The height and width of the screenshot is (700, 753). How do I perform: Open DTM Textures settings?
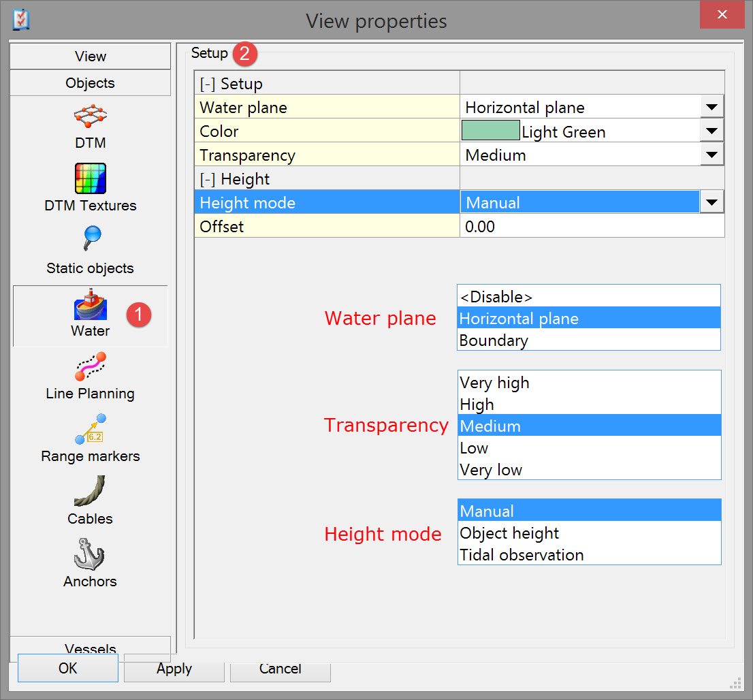click(x=90, y=179)
